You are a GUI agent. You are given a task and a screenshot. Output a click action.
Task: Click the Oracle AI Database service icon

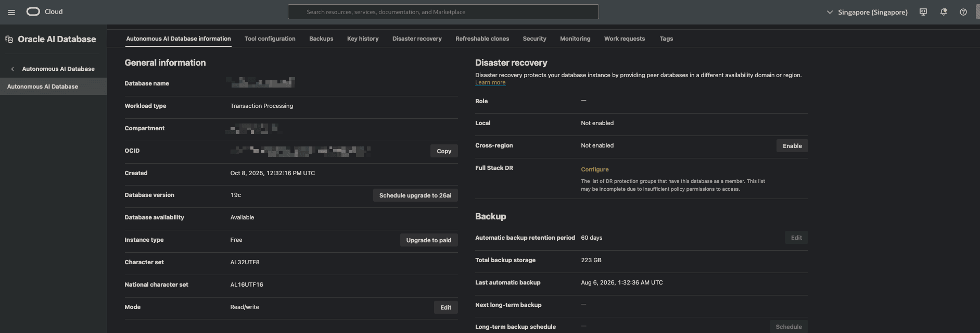pyautogui.click(x=9, y=39)
